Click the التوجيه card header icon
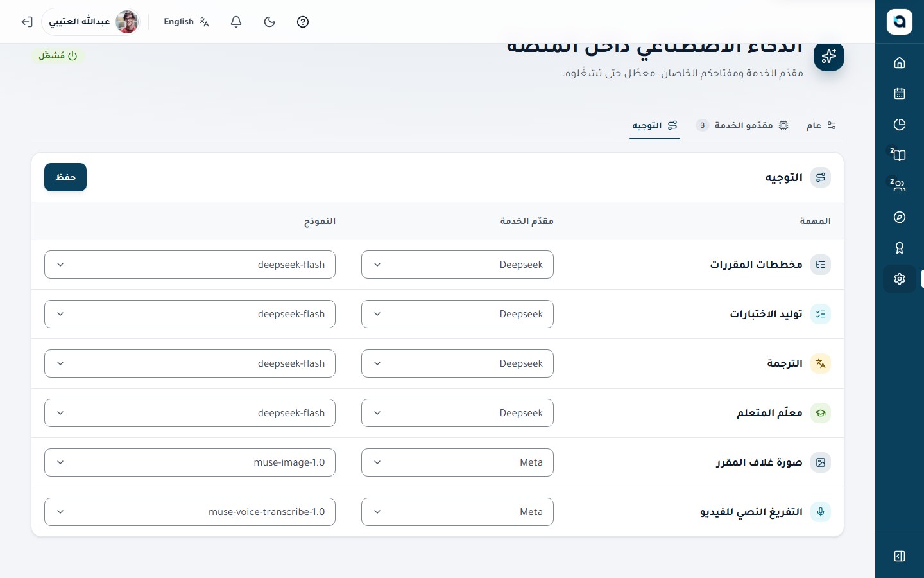The width and height of the screenshot is (924, 578). pyautogui.click(x=821, y=177)
